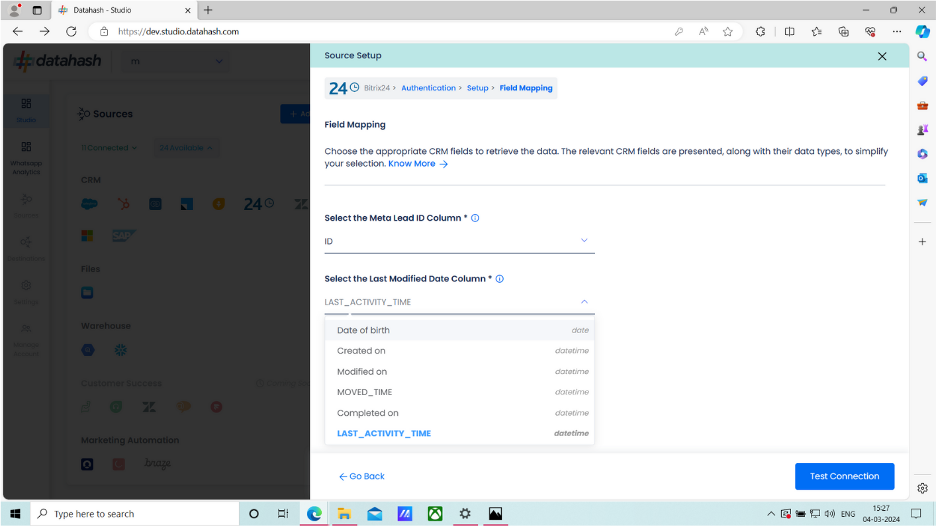Image resolution: width=936 pixels, height=526 pixels.
Task: Click the Test Connection button
Action: point(844,476)
